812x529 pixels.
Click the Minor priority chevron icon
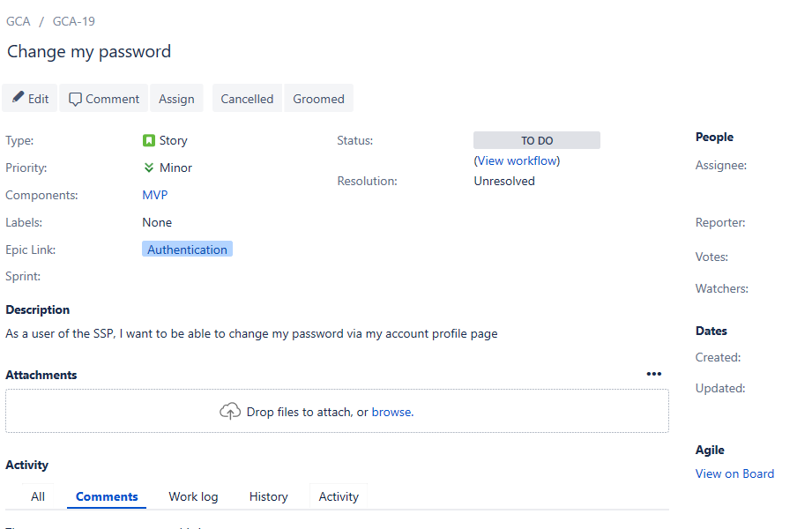tap(149, 168)
